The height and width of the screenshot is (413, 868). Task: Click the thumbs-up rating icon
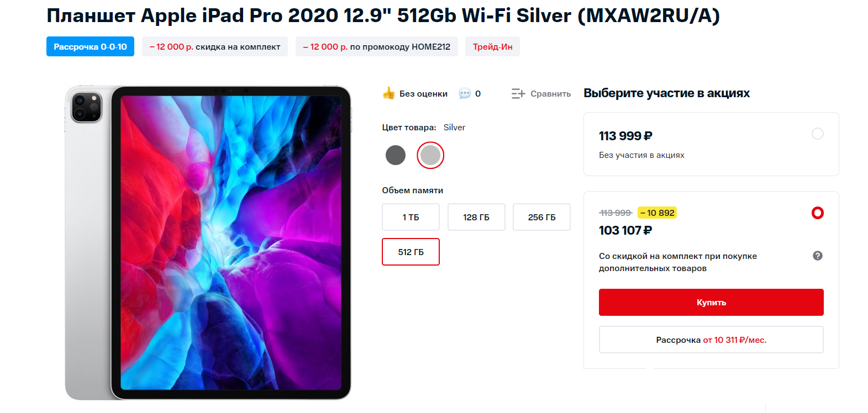pyautogui.click(x=389, y=93)
